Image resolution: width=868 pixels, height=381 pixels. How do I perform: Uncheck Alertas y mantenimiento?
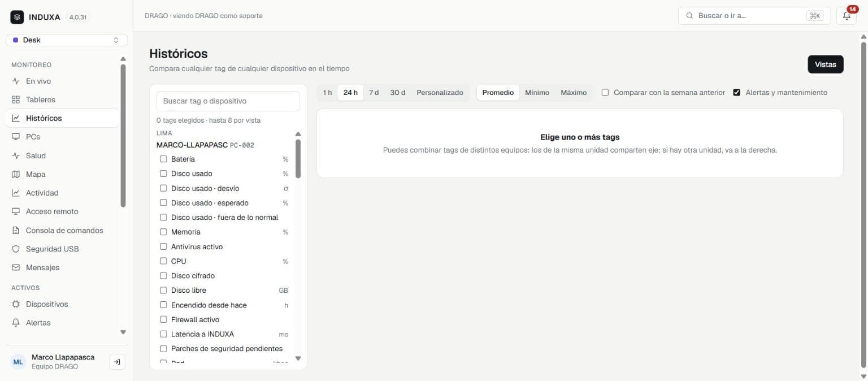coord(737,93)
